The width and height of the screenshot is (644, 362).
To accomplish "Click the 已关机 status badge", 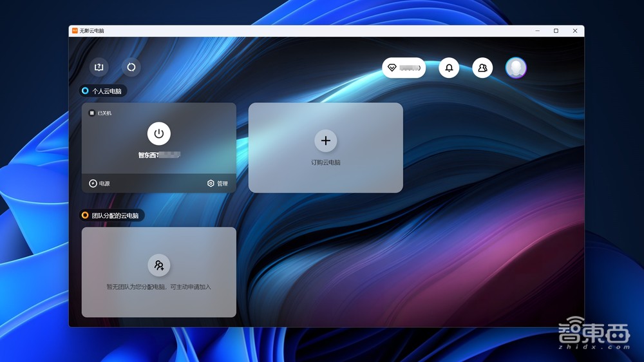I will pos(101,113).
